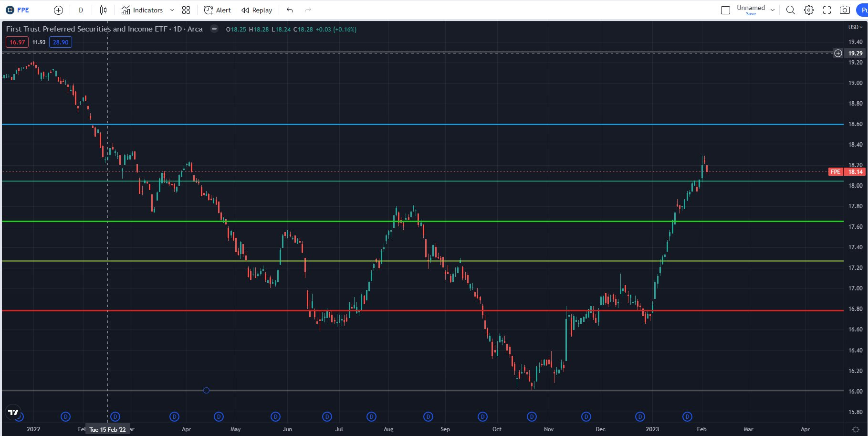Open time axis settings gear at bottom right
Screen dimensions: 868x436
click(x=856, y=429)
